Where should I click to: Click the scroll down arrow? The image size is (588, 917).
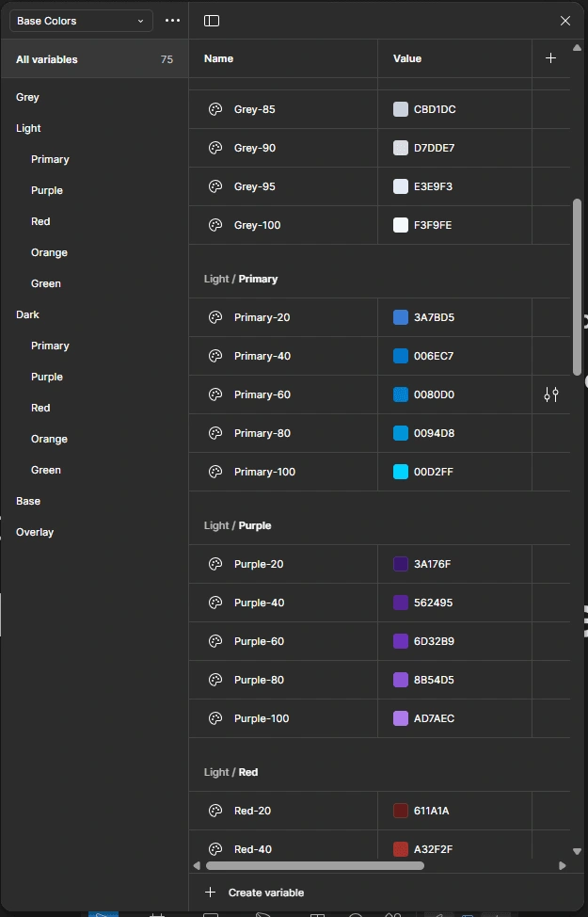click(x=577, y=851)
